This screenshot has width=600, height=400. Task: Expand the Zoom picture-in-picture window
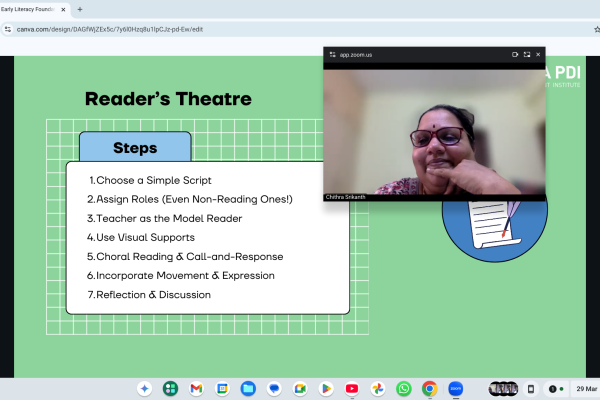click(526, 54)
